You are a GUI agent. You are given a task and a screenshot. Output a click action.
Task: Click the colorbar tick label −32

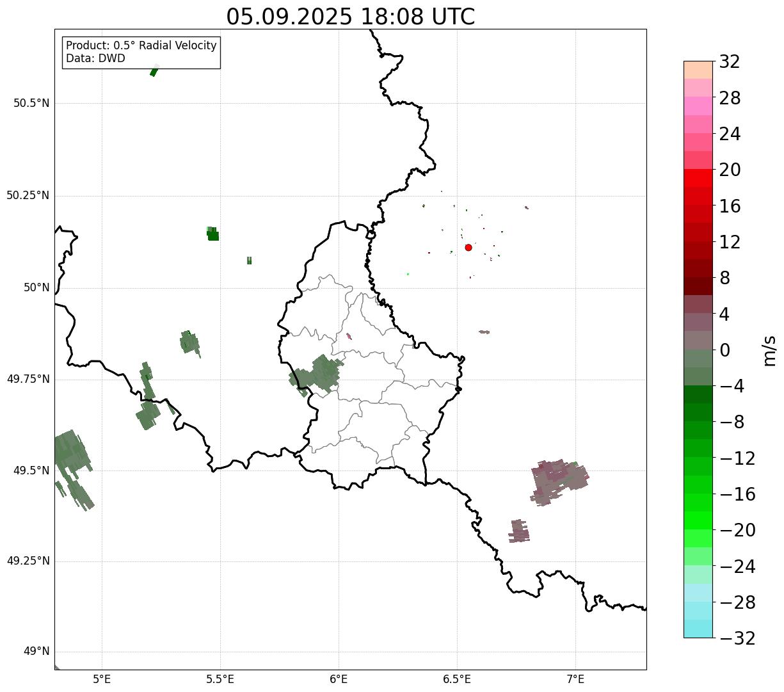(737, 638)
